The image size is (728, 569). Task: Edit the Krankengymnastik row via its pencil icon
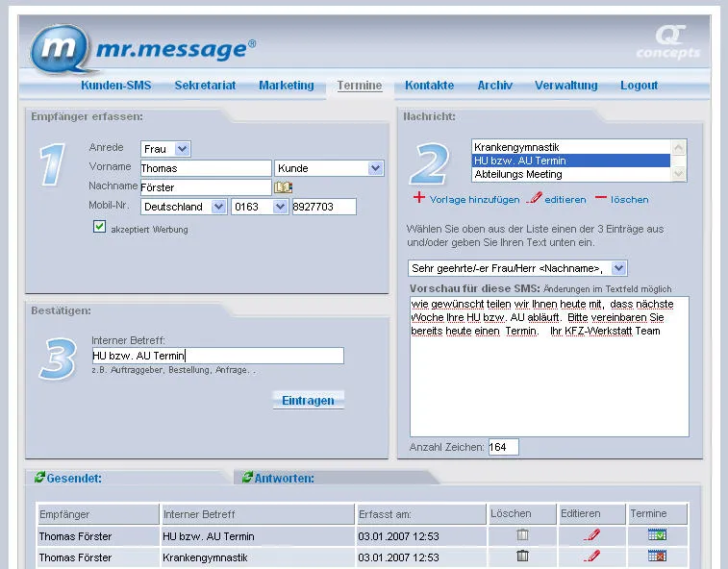(592, 556)
